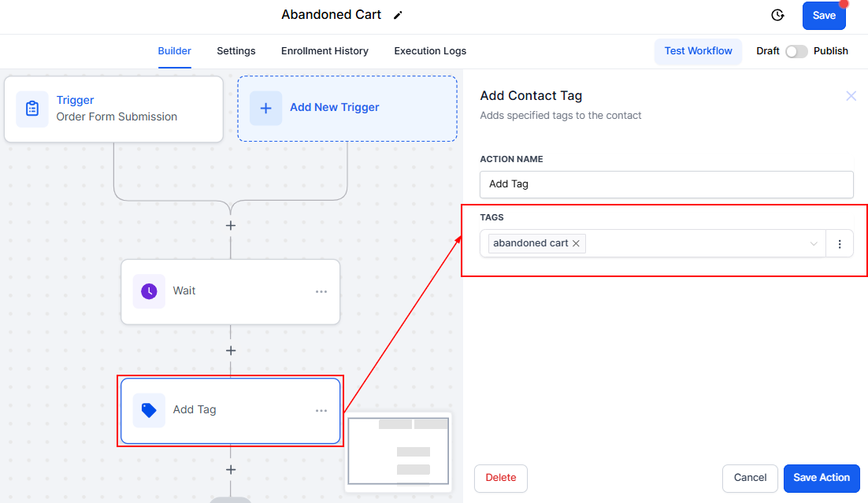Open the version history clock icon

click(x=777, y=16)
